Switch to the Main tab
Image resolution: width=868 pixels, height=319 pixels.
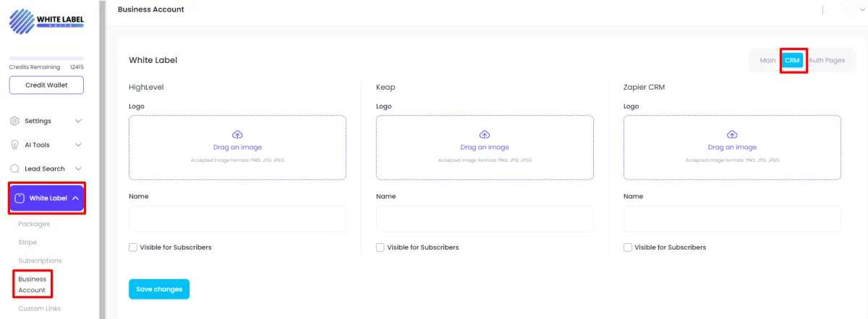tap(767, 60)
